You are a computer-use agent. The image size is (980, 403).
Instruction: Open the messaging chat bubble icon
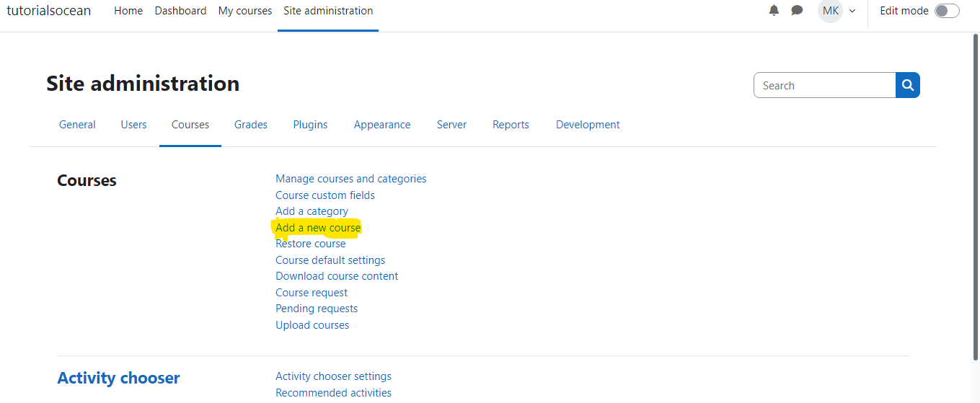(x=797, y=11)
